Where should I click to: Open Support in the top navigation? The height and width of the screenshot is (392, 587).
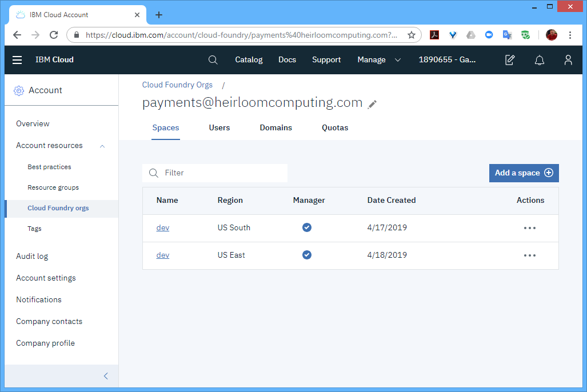[326, 60]
